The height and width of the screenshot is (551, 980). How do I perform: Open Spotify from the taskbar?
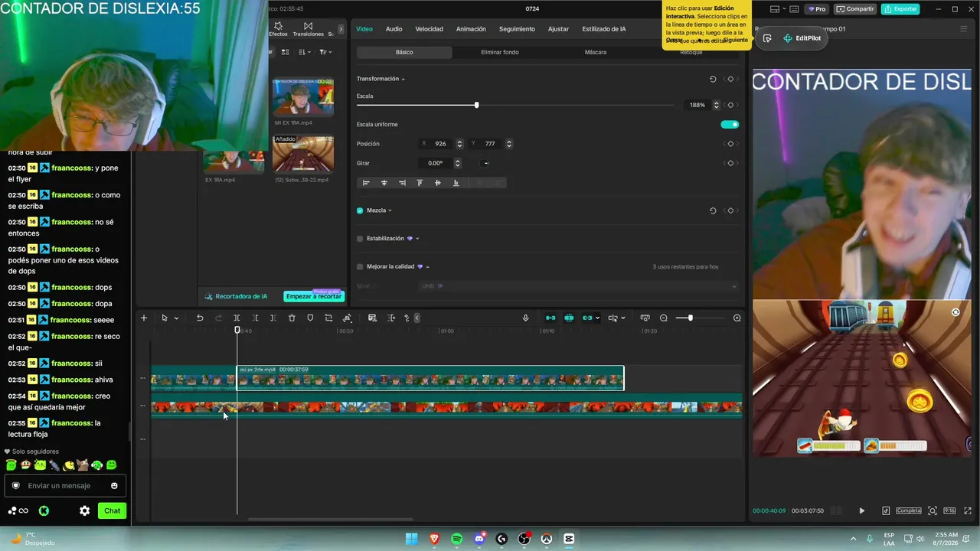coord(457,539)
